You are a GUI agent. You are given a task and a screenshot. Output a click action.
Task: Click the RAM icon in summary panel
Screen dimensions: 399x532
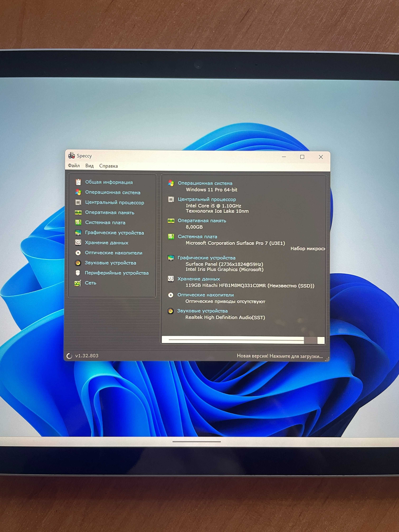tap(171, 220)
